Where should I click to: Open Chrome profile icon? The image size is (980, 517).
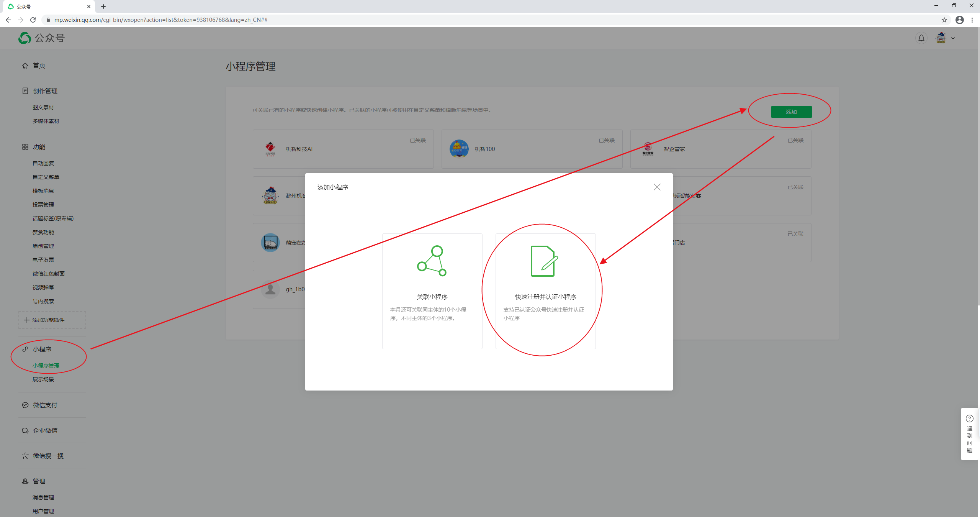pos(959,20)
